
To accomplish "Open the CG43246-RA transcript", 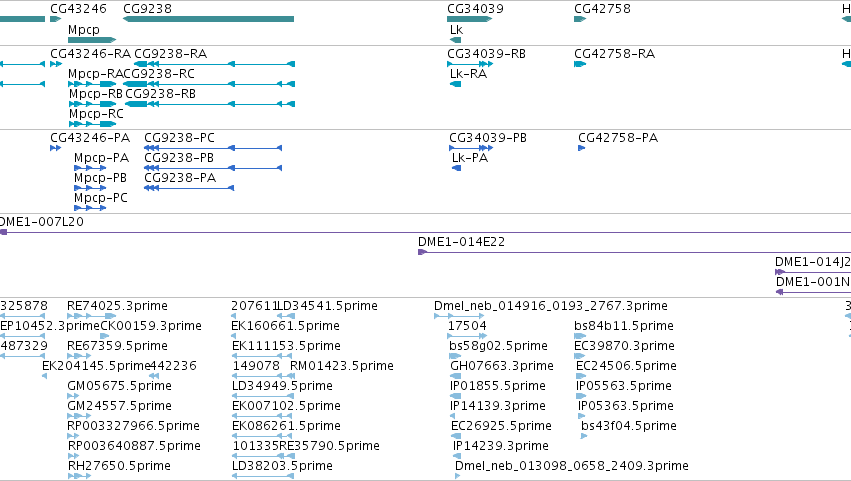I will point(56,64).
